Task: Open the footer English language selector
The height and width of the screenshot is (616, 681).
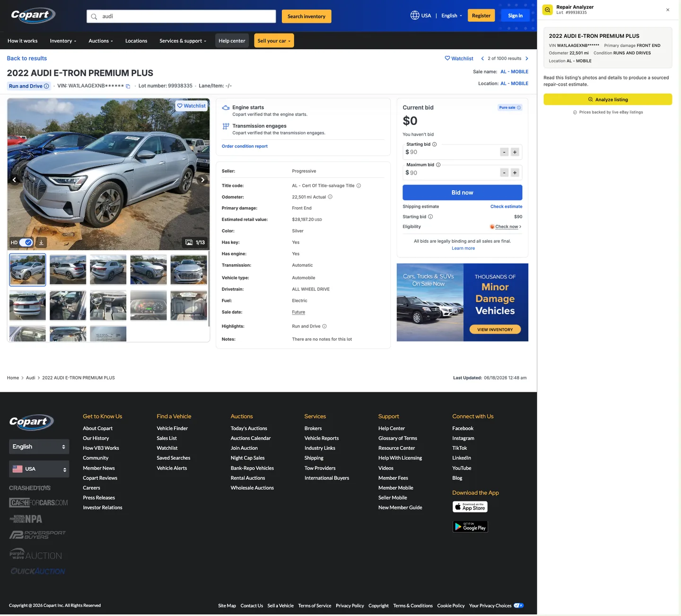Action: point(39,447)
